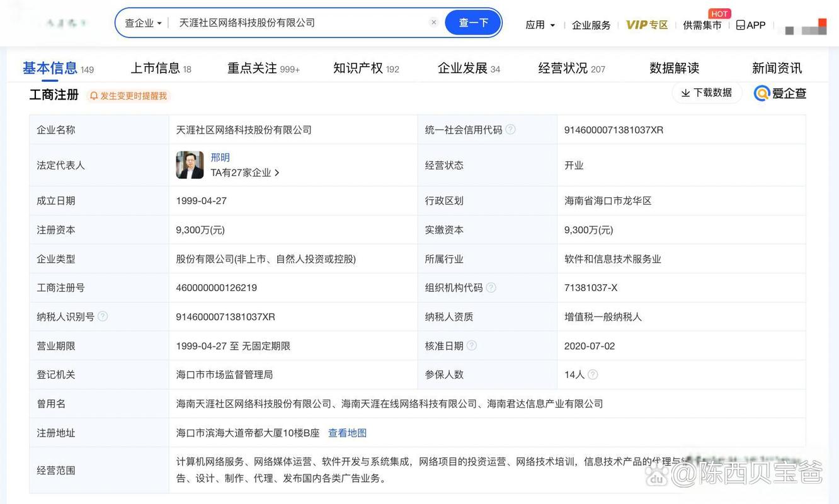Switch to the 经营状况 tab

tap(571, 68)
